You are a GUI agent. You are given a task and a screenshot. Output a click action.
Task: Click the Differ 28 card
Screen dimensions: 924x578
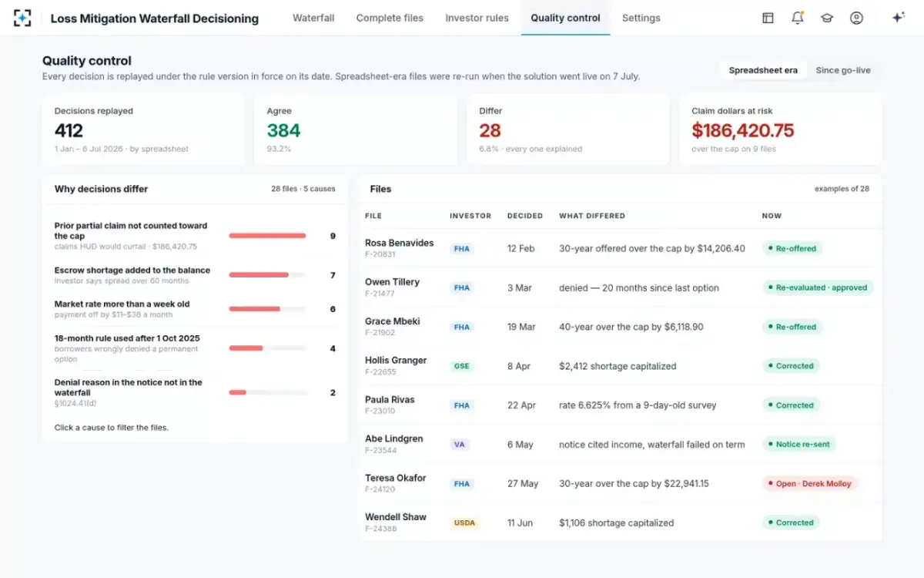click(568, 129)
